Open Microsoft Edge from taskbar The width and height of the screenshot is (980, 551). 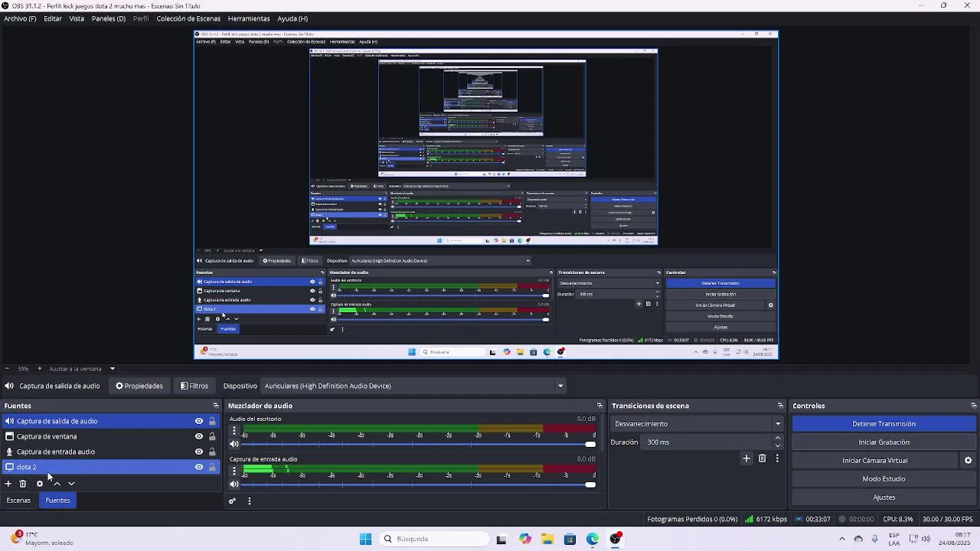tap(593, 539)
